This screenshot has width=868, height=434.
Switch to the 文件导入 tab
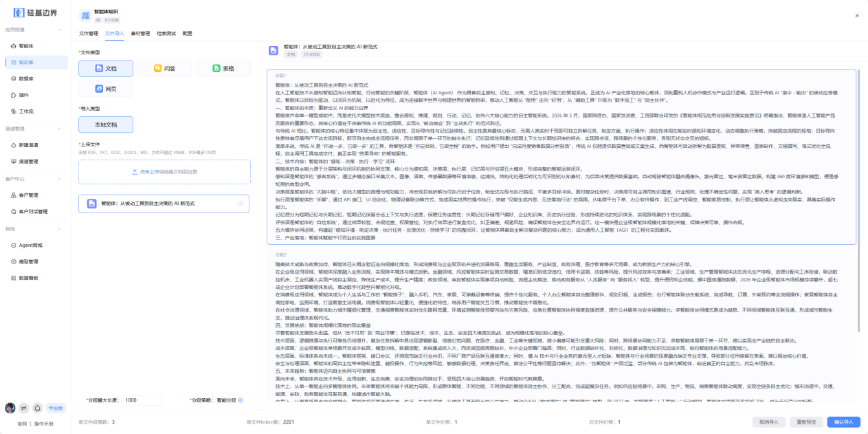tap(115, 33)
